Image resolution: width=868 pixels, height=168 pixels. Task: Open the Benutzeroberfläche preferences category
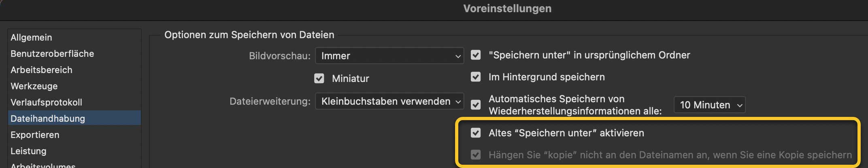coord(52,54)
